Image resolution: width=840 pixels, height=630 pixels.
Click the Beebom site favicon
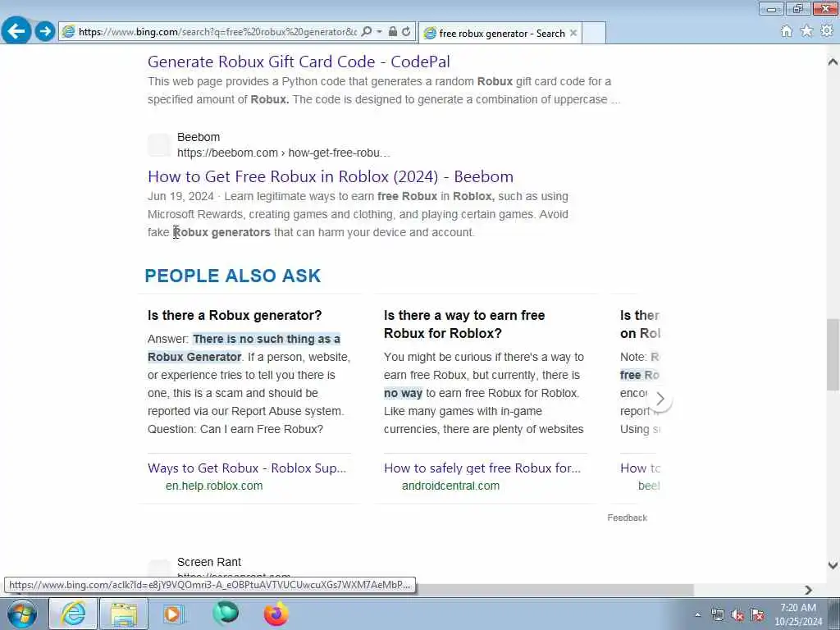(159, 145)
